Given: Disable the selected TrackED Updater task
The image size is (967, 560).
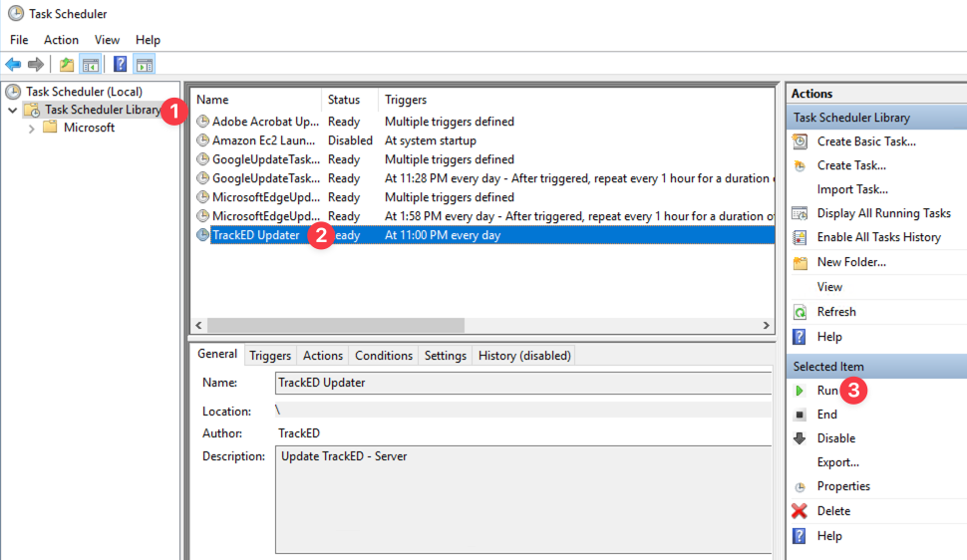Looking at the screenshot, I should point(835,438).
